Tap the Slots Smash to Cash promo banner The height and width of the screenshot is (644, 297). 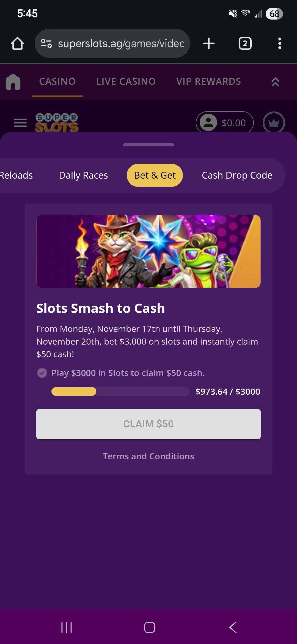tap(148, 251)
